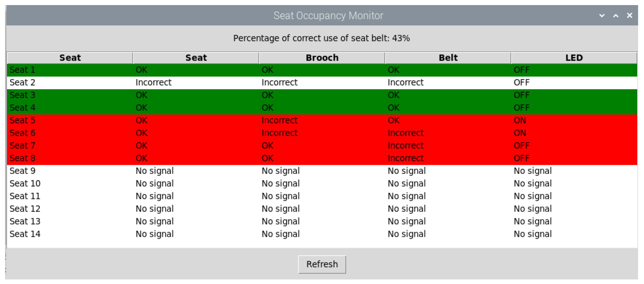Select the Seat 2 row
This screenshot has width=644, height=284.
coord(23,82)
